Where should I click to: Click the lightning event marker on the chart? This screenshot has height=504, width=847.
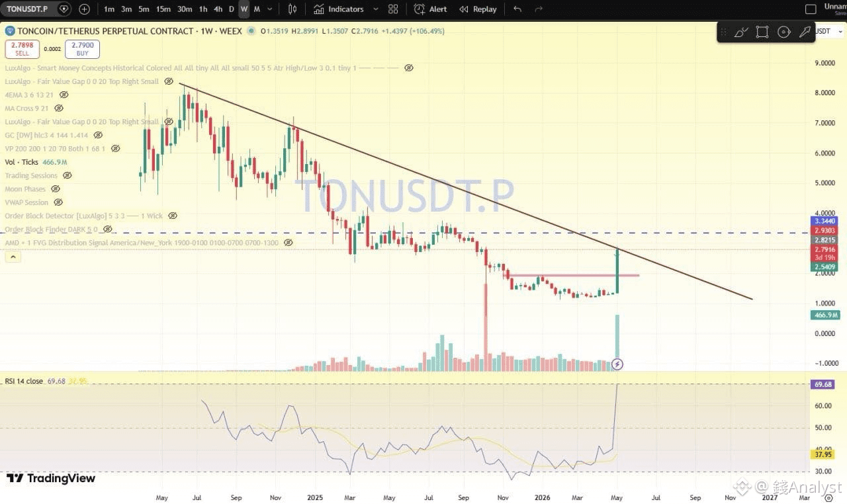coord(617,364)
